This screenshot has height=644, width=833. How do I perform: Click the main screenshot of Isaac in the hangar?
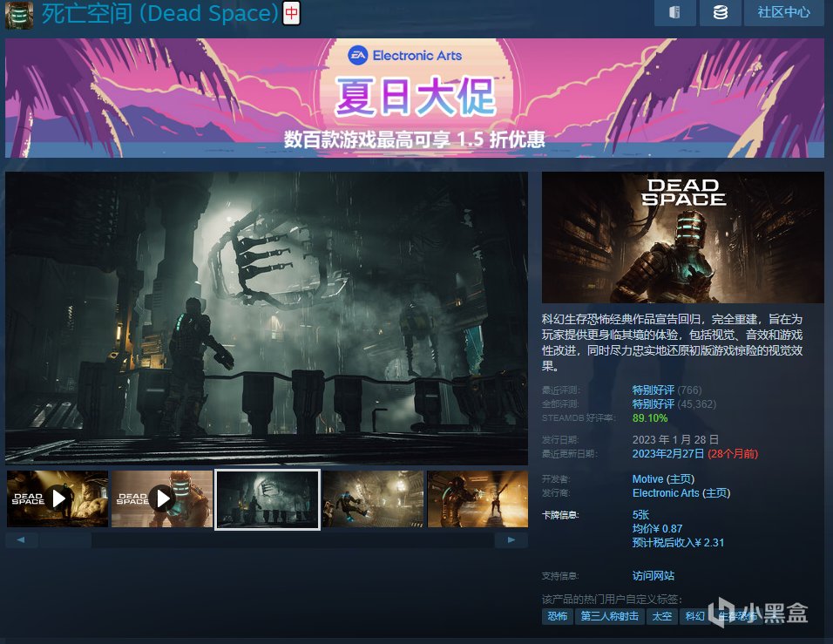tap(267, 318)
